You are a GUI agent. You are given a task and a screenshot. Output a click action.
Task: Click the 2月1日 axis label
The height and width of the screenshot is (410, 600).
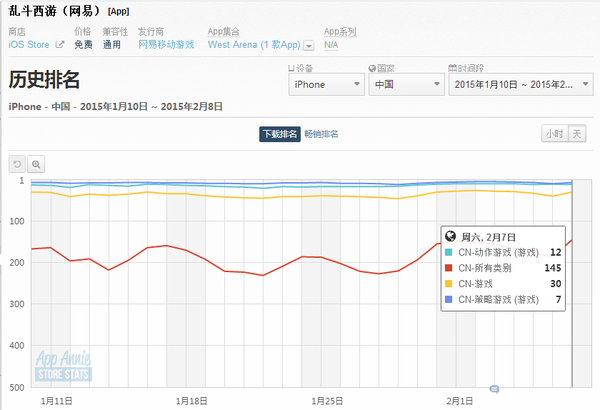(460, 401)
